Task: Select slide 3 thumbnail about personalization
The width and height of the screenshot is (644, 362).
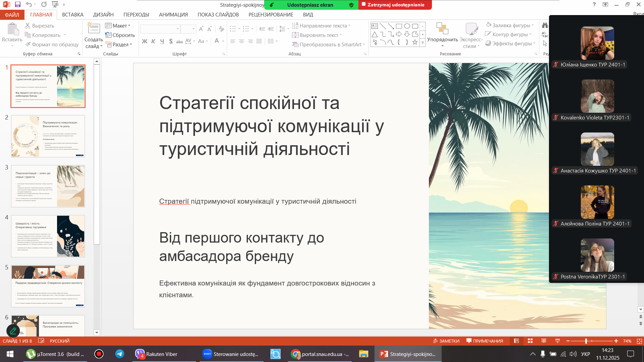Action: tap(48, 186)
